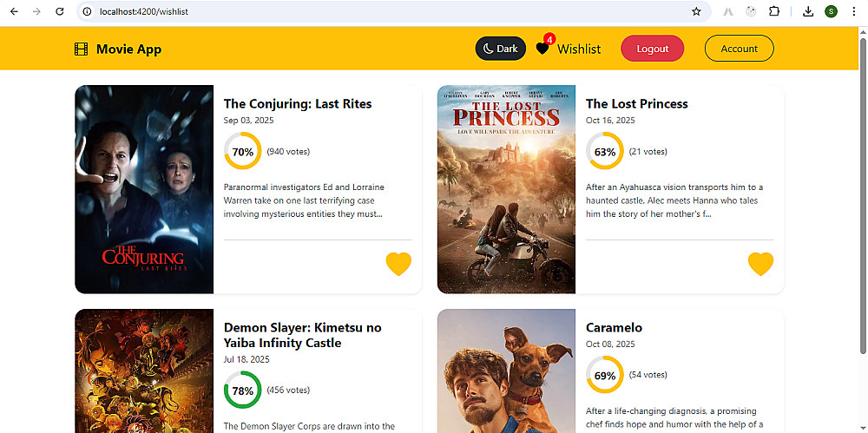
Task: Bookmark this page with the star icon
Action: pyautogui.click(x=696, y=11)
